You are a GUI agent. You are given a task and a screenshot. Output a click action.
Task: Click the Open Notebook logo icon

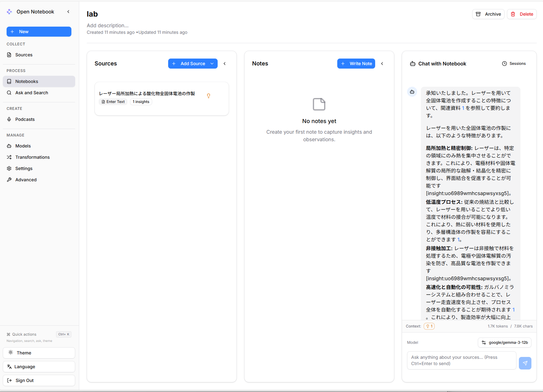9,12
